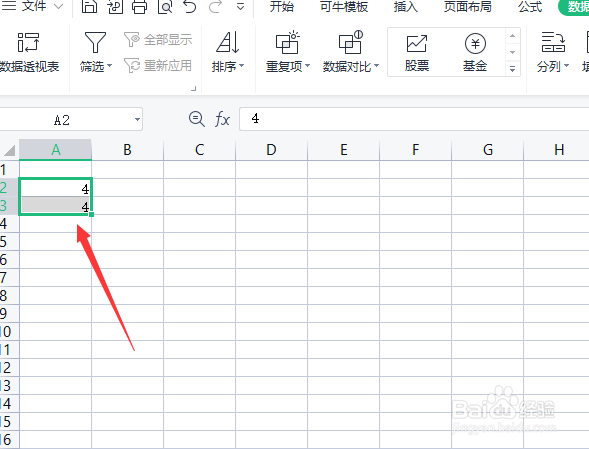
Task: Click the 排序 sort icon
Action: click(x=228, y=42)
